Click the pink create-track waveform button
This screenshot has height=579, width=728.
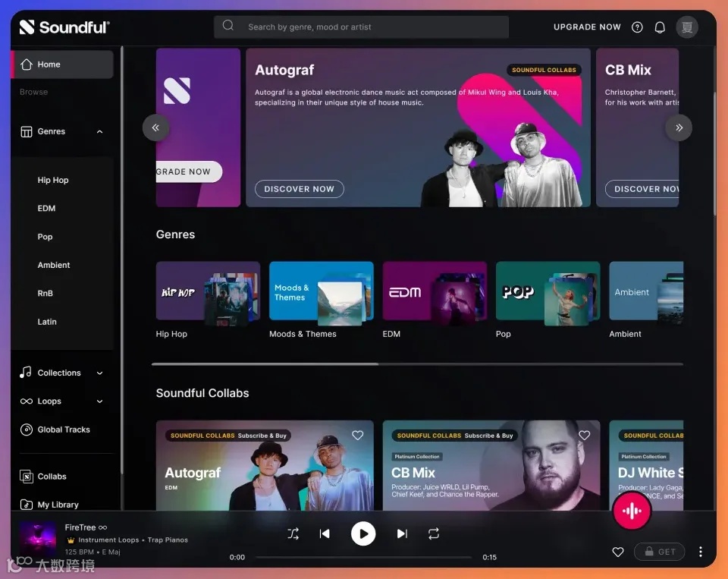pyautogui.click(x=632, y=511)
